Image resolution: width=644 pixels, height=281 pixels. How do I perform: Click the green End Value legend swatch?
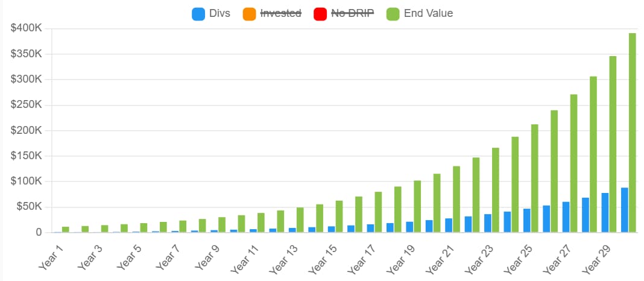coord(392,13)
